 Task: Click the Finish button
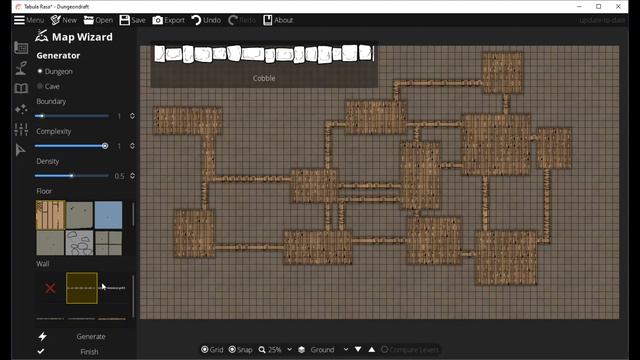[89, 352]
